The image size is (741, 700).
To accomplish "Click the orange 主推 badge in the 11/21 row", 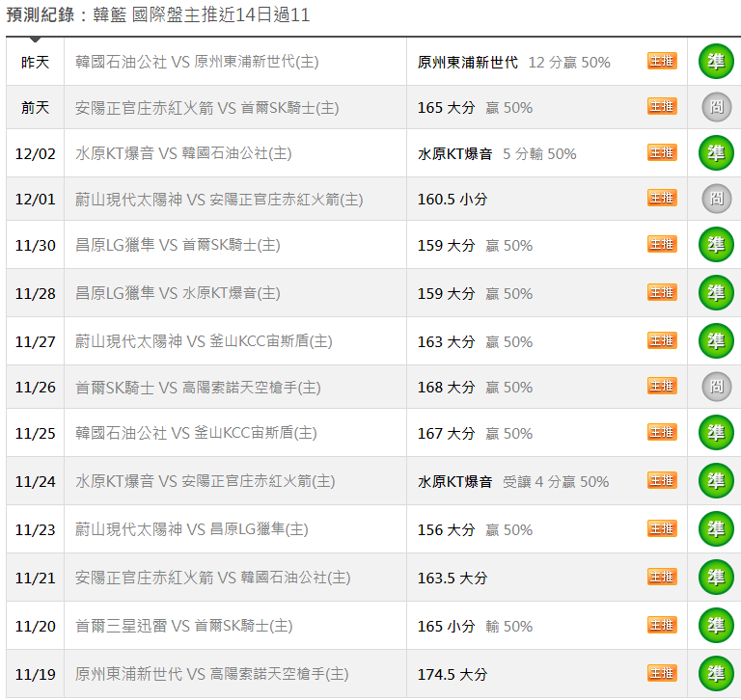I will click(662, 577).
